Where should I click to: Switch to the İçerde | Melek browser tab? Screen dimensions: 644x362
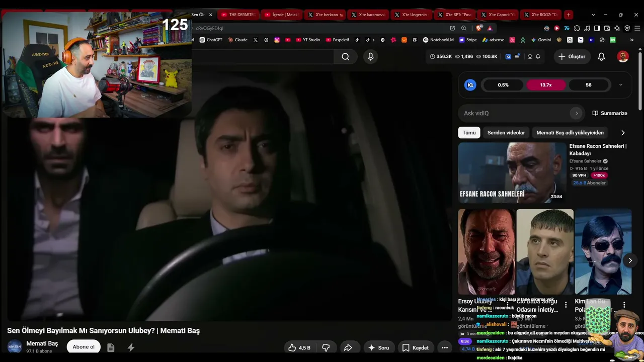[x=282, y=15]
